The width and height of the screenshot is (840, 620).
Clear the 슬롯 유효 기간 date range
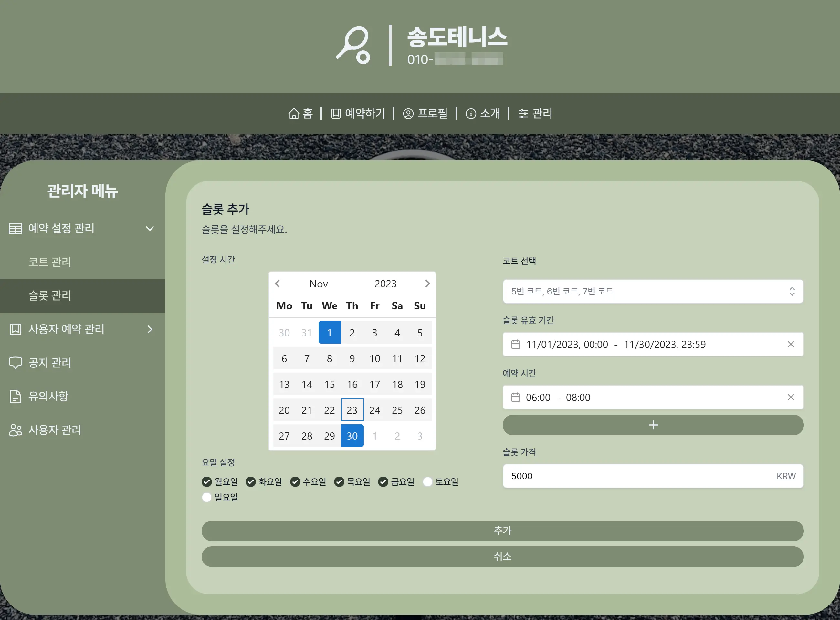click(791, 344)
